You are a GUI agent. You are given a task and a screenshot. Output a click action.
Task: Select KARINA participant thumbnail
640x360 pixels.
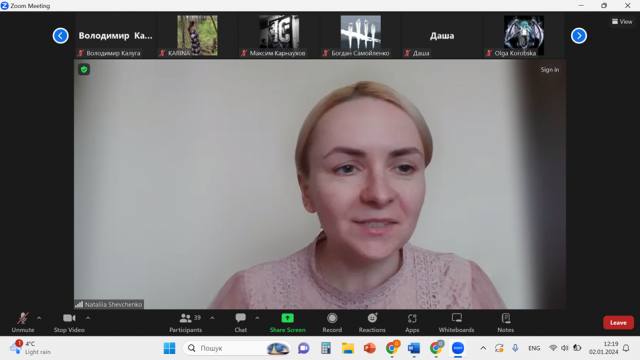[197, 36]
